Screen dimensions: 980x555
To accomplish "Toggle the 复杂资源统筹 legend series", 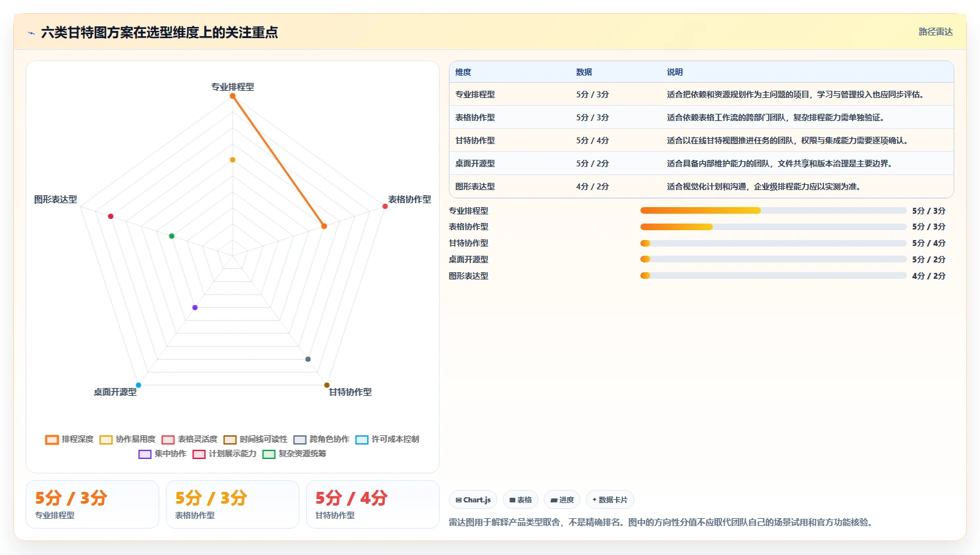I will pos(294,454).
